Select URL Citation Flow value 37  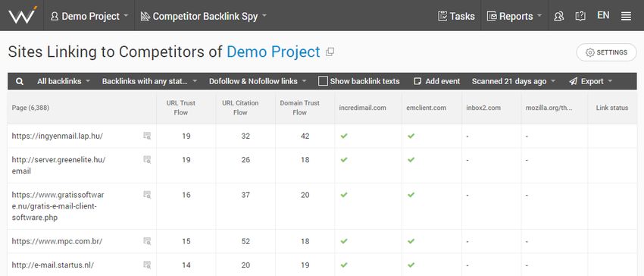tap(245, 195)
